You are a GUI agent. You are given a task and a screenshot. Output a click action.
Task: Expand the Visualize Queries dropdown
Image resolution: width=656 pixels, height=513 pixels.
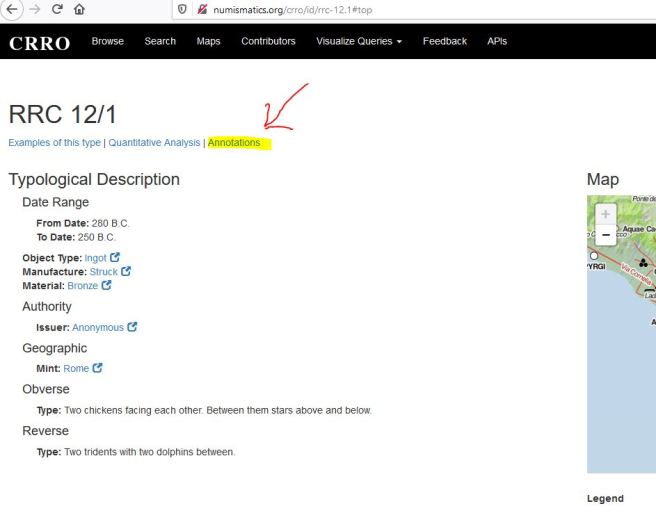(359, 41)
